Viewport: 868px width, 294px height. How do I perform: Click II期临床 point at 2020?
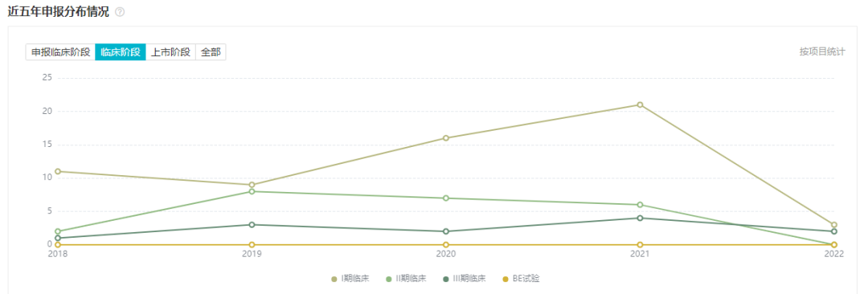[445, 198]
